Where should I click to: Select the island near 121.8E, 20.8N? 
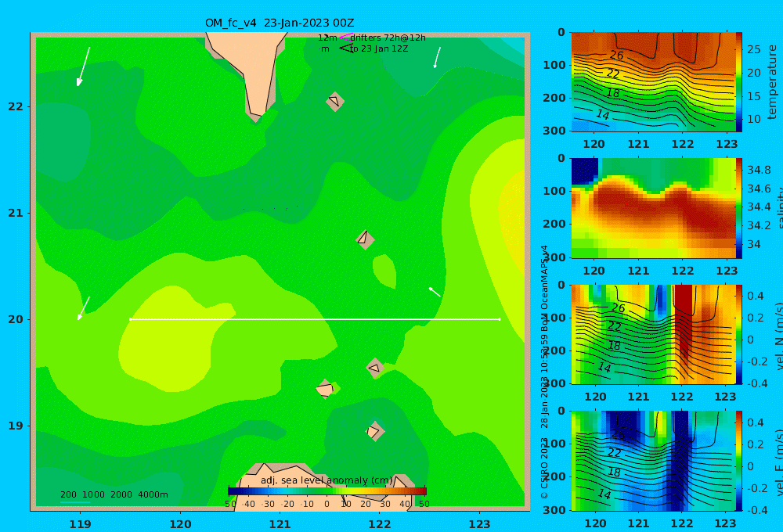click(x=365, y=239)
